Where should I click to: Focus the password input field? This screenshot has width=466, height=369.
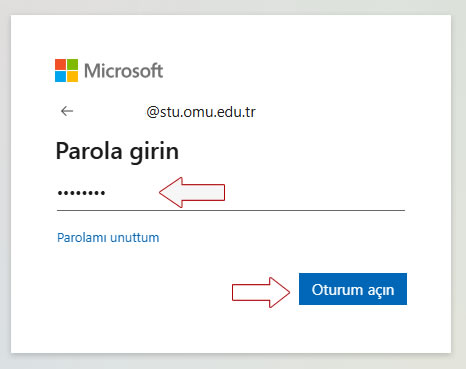pos(231,193)
